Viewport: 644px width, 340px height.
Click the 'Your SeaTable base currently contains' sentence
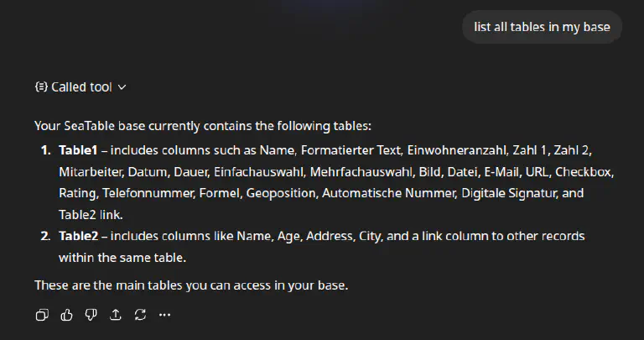click(x=202, y=127)
